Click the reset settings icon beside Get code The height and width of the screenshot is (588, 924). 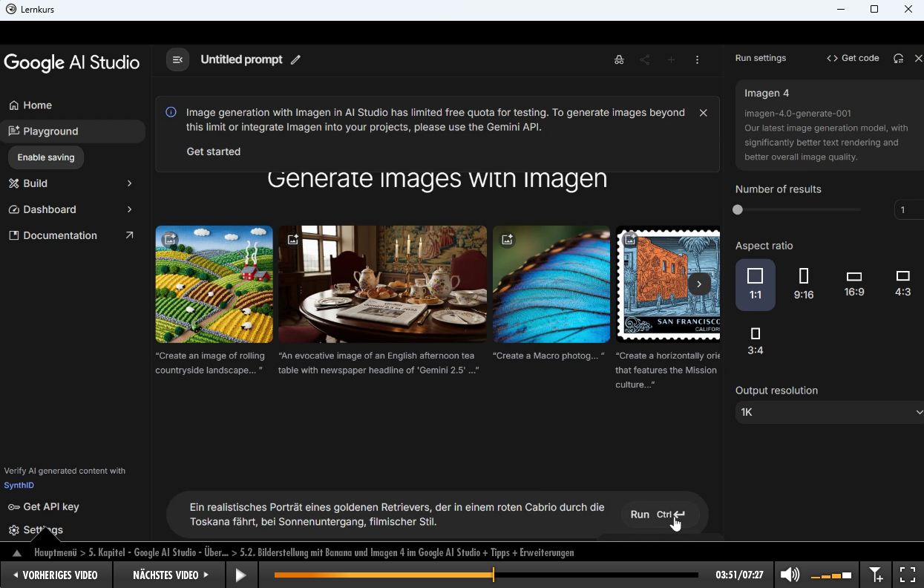898,59
